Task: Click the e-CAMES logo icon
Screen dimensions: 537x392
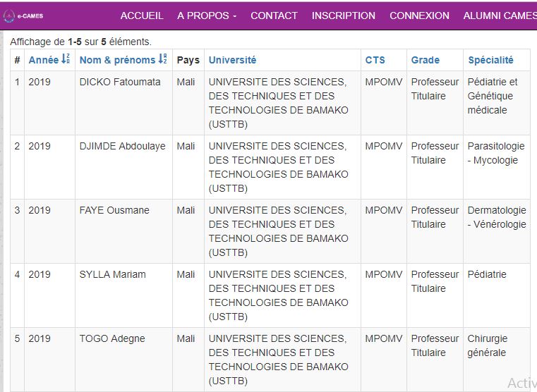Action: click(x=9, y=16)
